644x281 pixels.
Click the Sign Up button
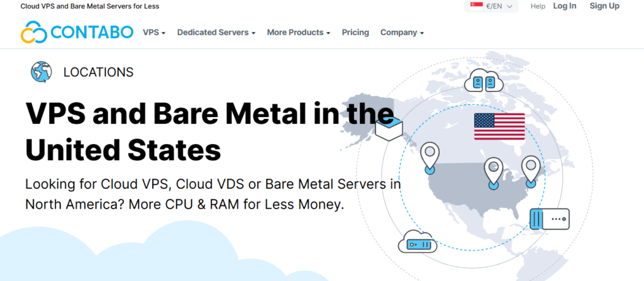[604, 6]
